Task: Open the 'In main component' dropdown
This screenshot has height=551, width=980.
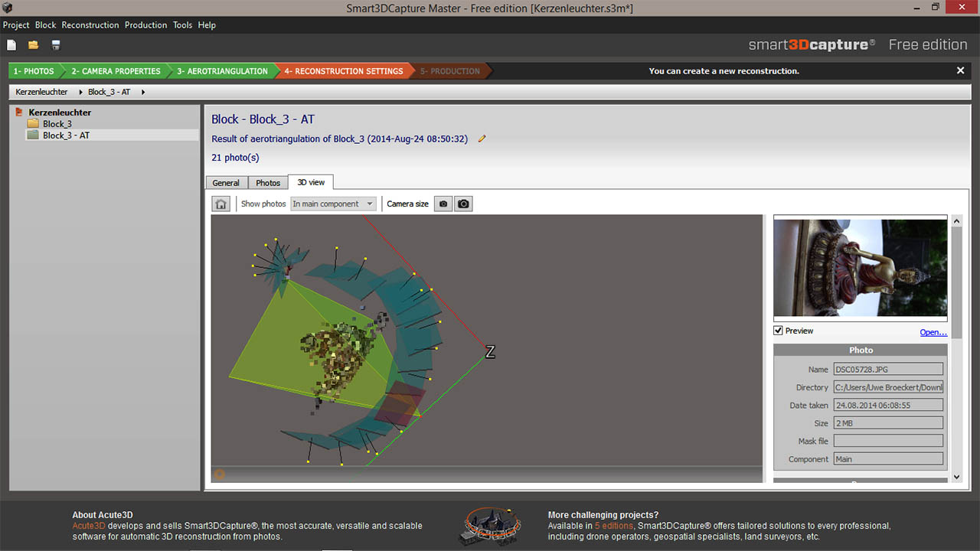Action: pos(333,204)
